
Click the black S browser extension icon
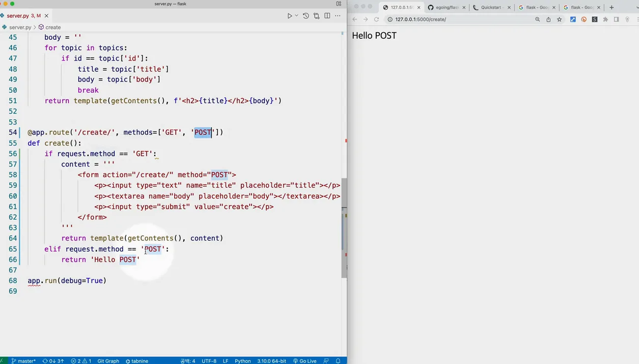tap(594, 19)
